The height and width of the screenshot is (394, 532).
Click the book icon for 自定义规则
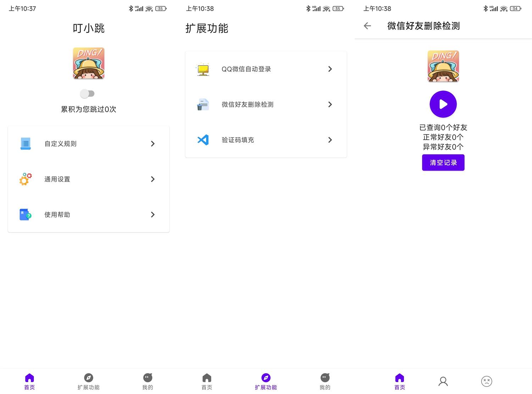click(25, 143)
